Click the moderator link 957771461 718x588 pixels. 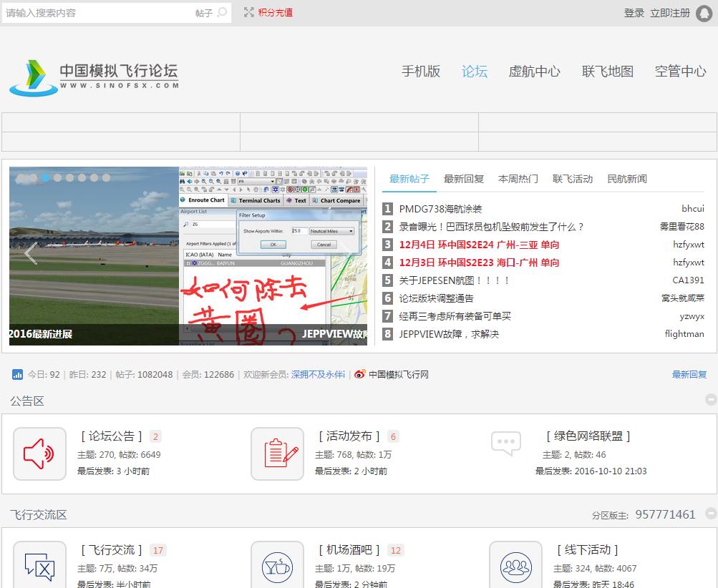pos(665,515)
